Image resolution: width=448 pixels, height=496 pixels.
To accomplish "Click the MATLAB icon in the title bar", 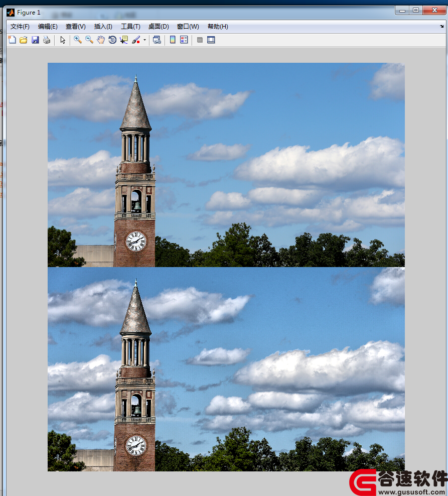I will [x=11, y=13].
